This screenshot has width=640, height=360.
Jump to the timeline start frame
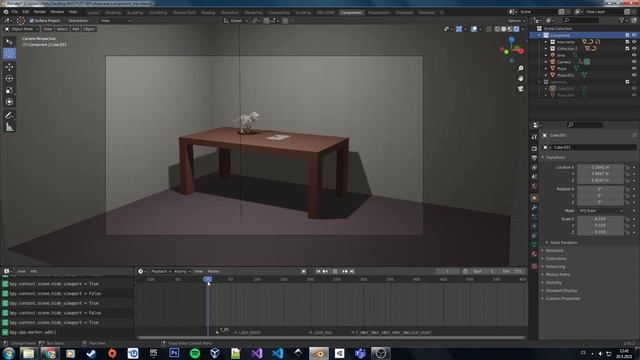click(x=318, y=271)
